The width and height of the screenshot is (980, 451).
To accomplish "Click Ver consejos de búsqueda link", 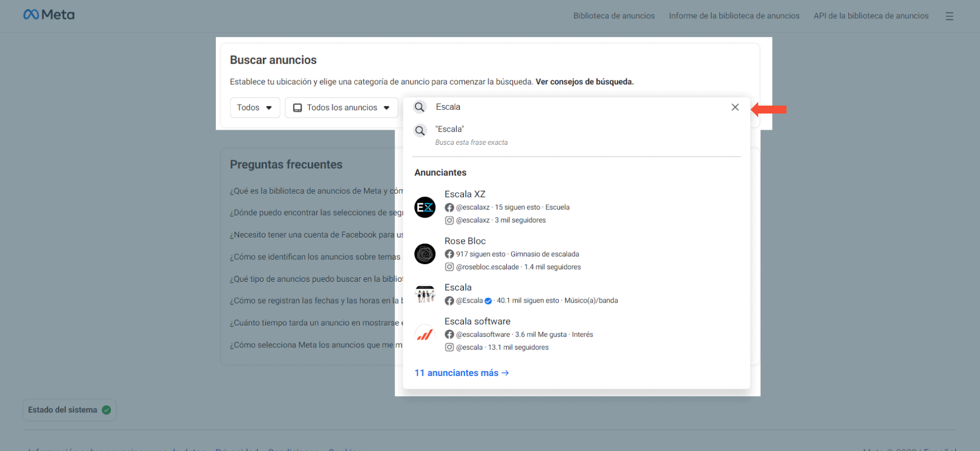I will (585, 82).
